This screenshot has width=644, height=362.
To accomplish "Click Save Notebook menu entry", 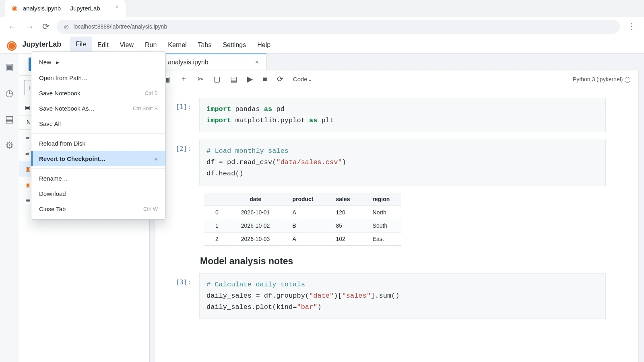I will [98, 93].
